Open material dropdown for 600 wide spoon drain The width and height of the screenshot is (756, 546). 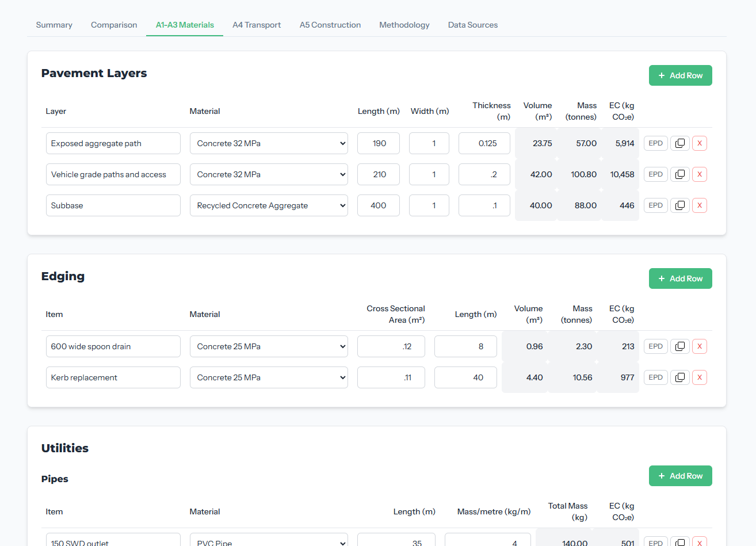(269, 346)
